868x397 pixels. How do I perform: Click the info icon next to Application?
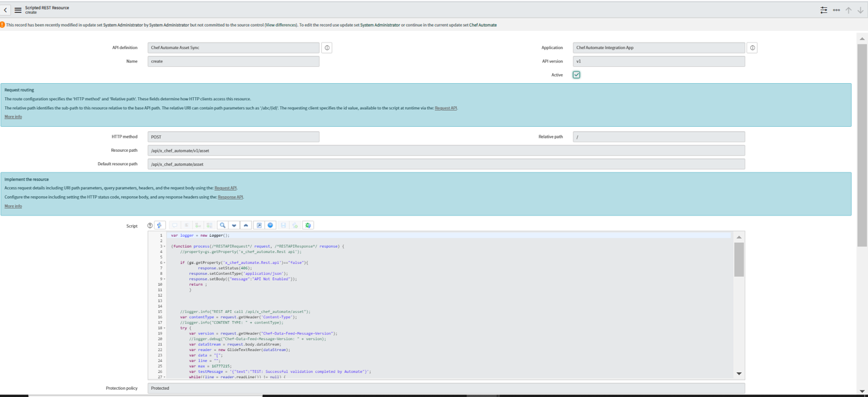coord(752,48)
